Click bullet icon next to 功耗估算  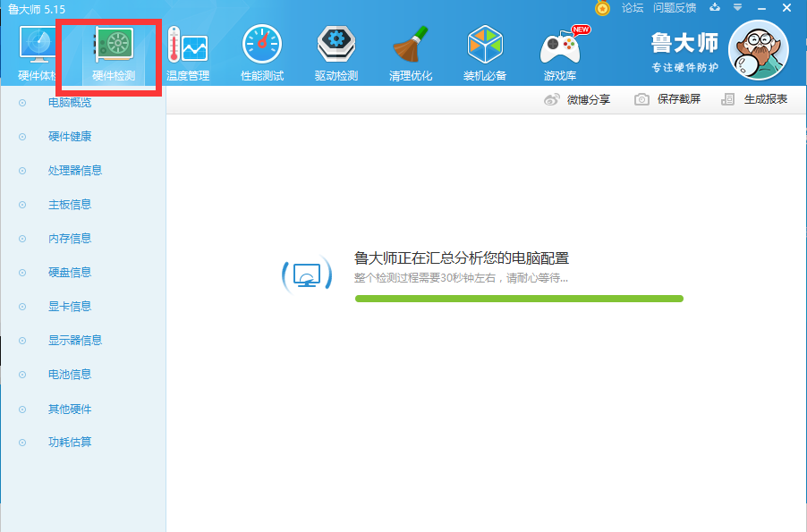tap(22, 443)
